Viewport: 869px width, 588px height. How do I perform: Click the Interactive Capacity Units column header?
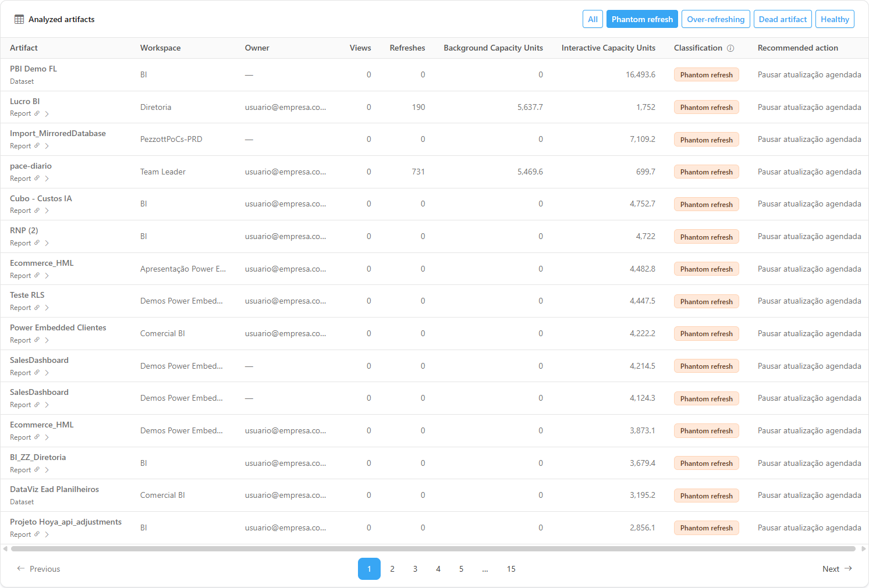608,48
